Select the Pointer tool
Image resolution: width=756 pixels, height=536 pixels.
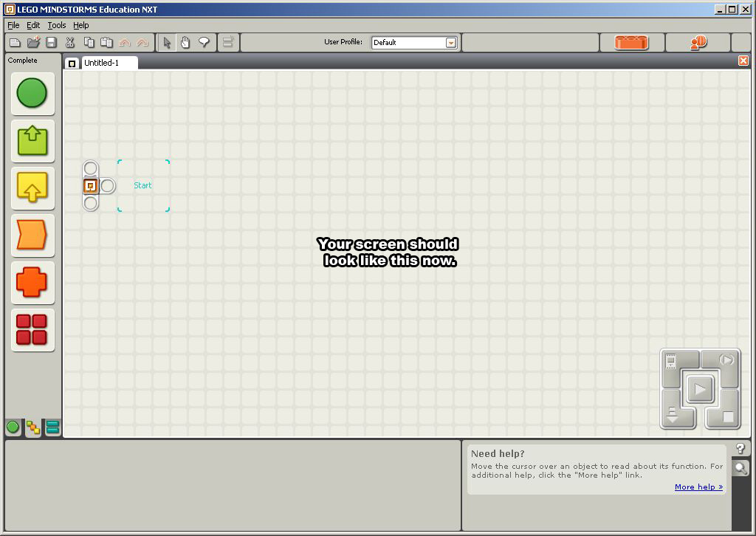tap(167, 42)
